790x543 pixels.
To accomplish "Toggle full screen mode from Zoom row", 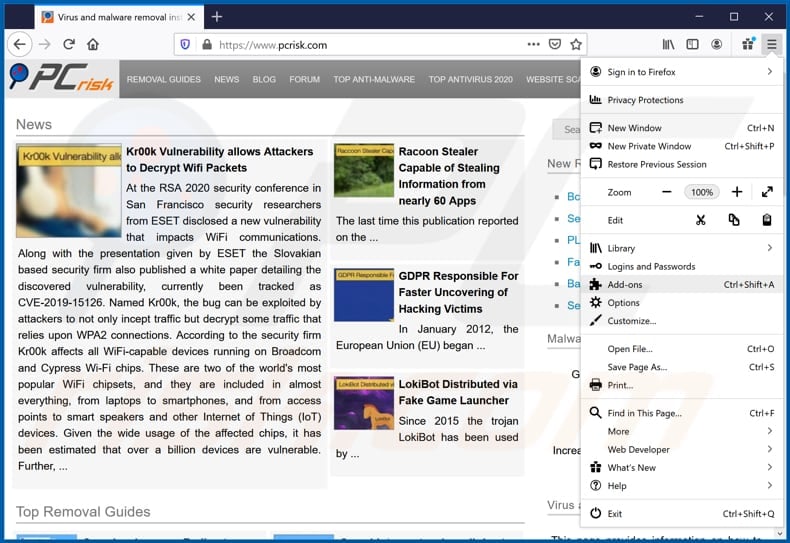I will pos(767,192).
